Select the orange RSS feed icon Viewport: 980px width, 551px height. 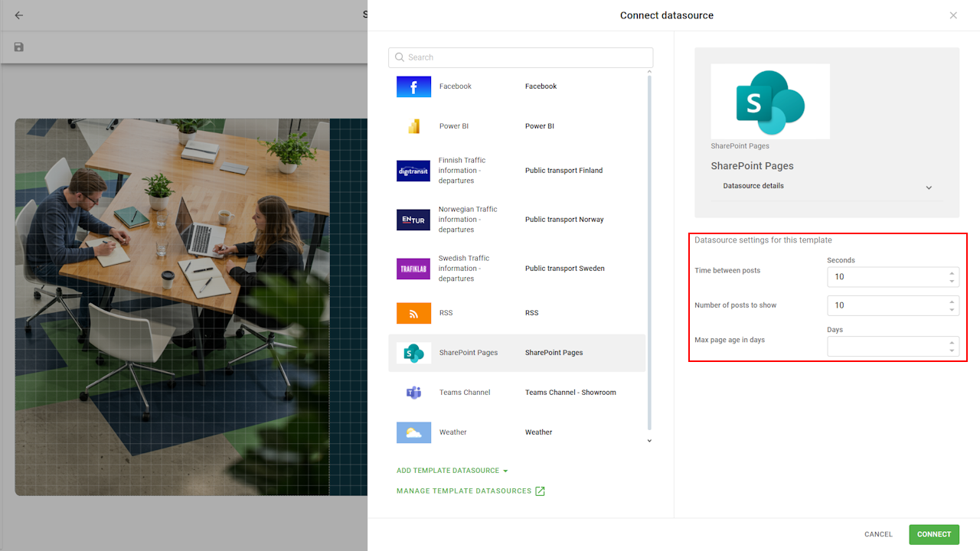tap(413, 313)
